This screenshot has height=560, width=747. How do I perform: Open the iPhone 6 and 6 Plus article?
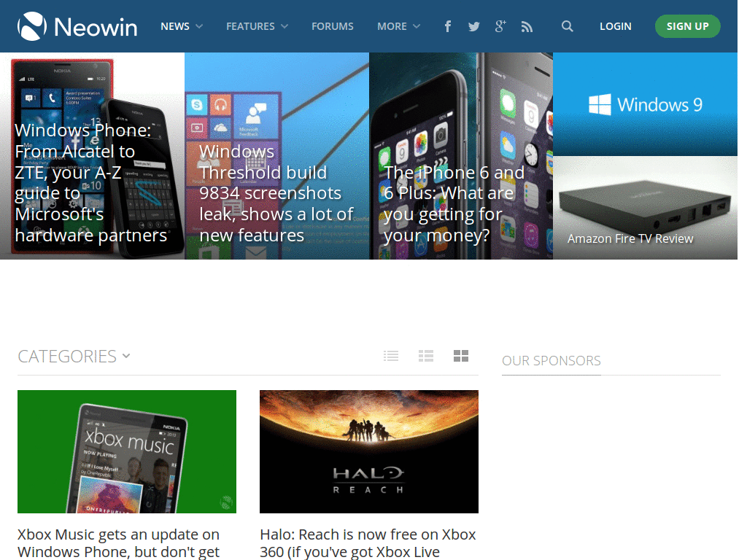(x=461, y=156)
